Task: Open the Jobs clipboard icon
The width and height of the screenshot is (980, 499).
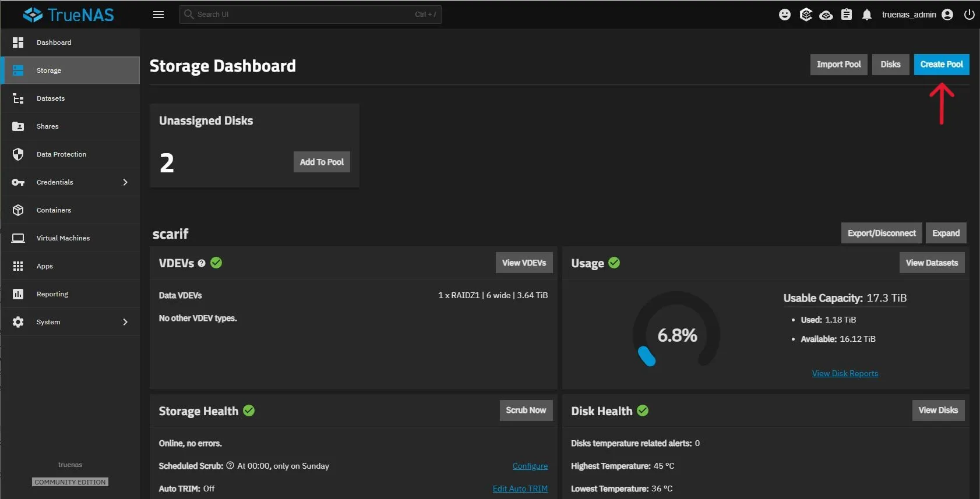Action: [847, 15]
